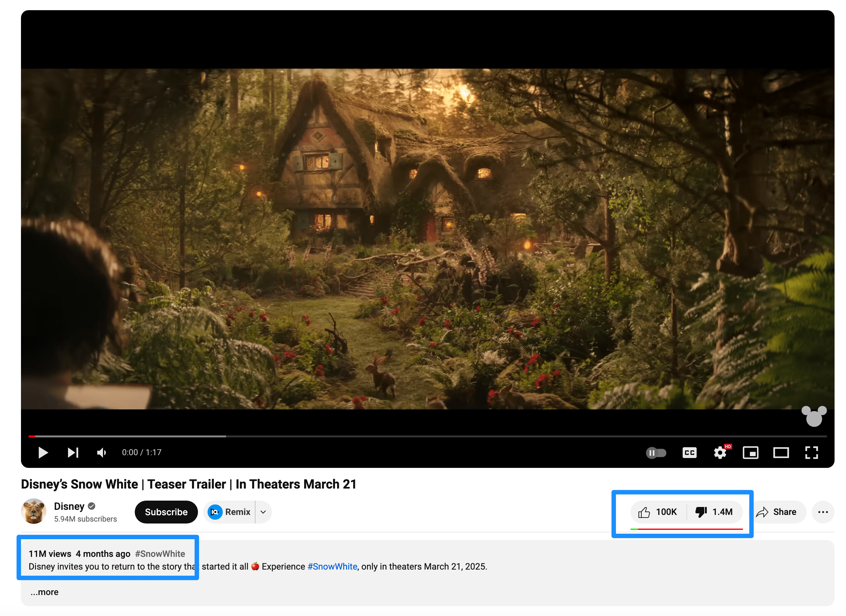
Task: Turn on closed captions
Action: [x=689, y=453]
